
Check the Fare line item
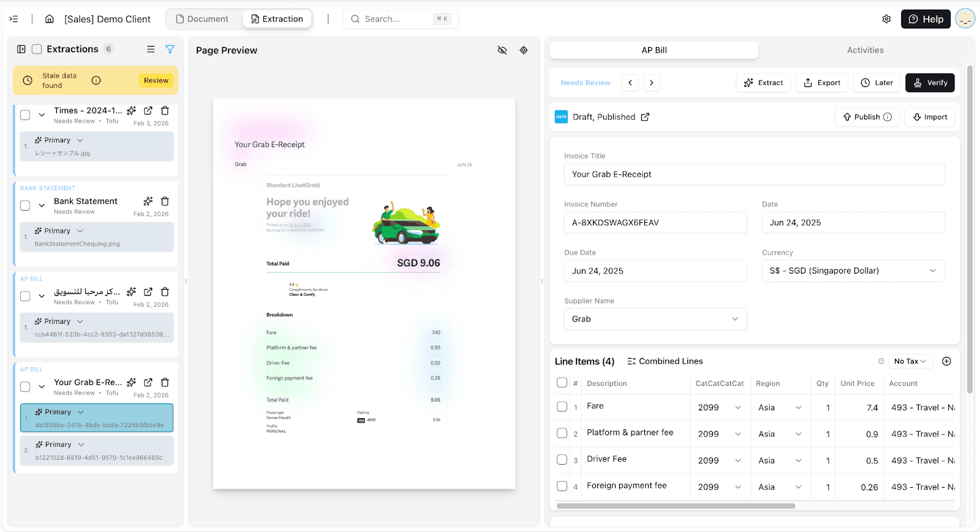click(x=562, y=406)
